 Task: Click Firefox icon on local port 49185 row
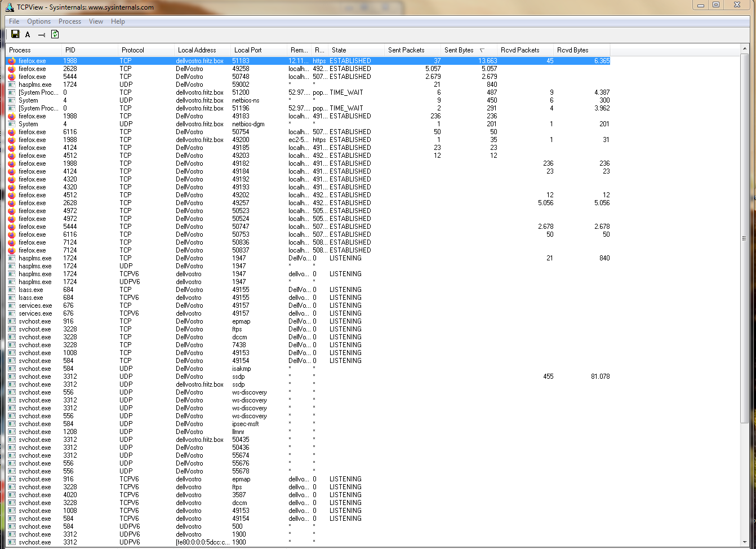pos(12,148)
